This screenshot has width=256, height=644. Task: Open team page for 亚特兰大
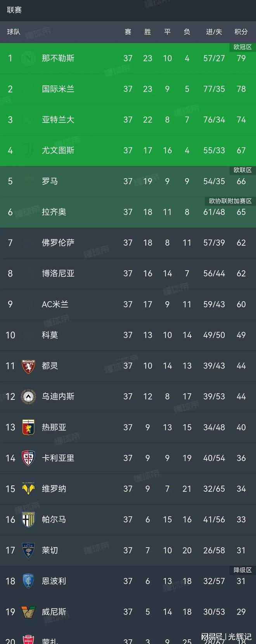[58, 120]
